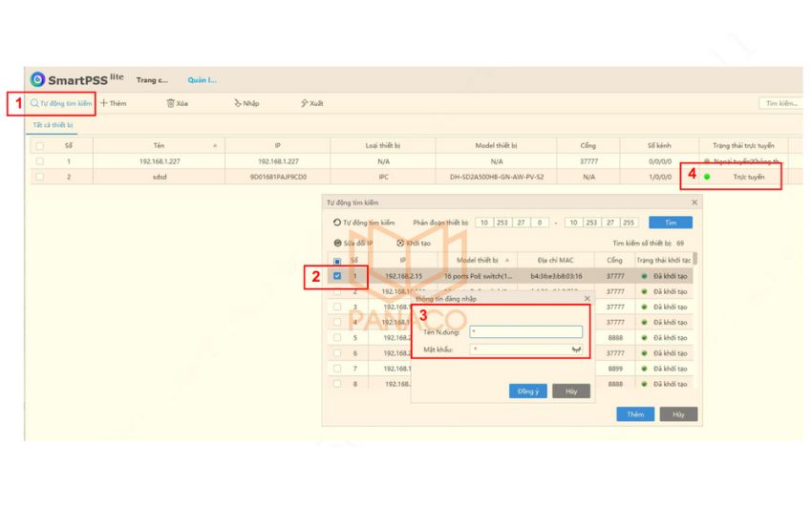Toggle password visibility eye icon
This screenshot has height=509, width=812.
[x=576, y=350]
